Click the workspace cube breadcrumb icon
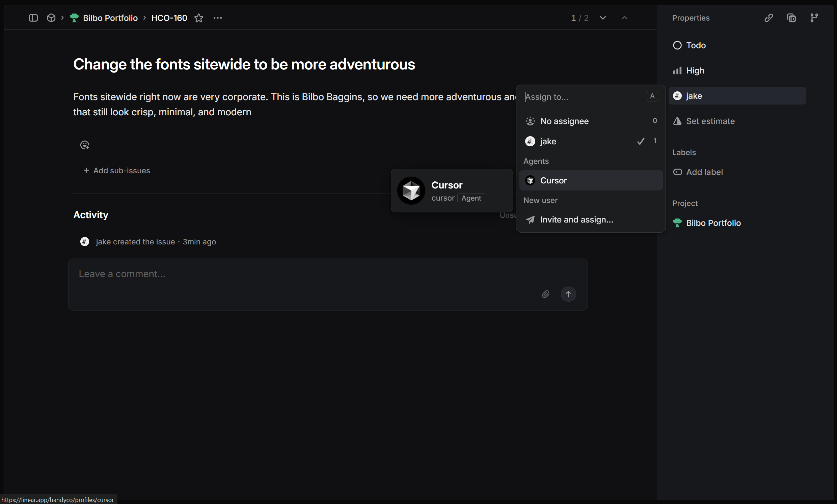This screenshot has width=837, height=504. 51,18
